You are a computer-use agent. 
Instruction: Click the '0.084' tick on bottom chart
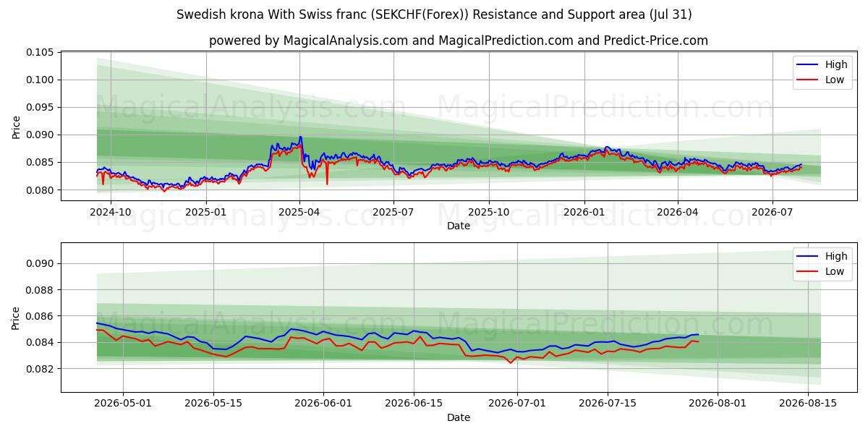(41, 342)
